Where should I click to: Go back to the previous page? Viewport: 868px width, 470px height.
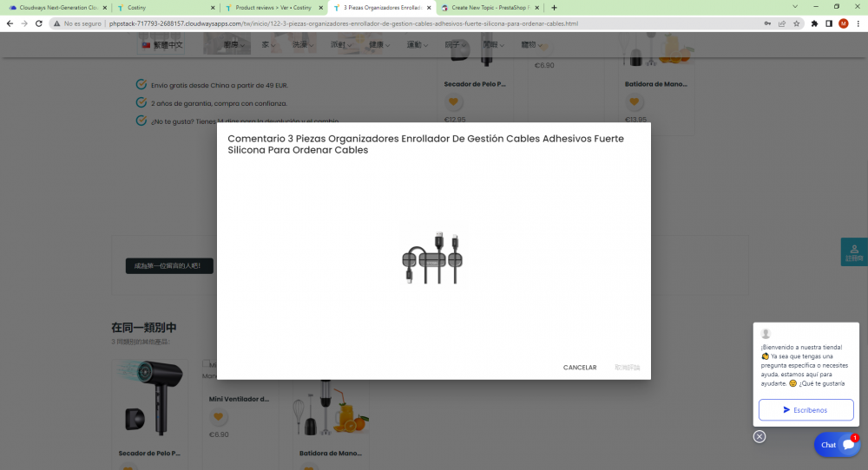(x=10, y=23)
